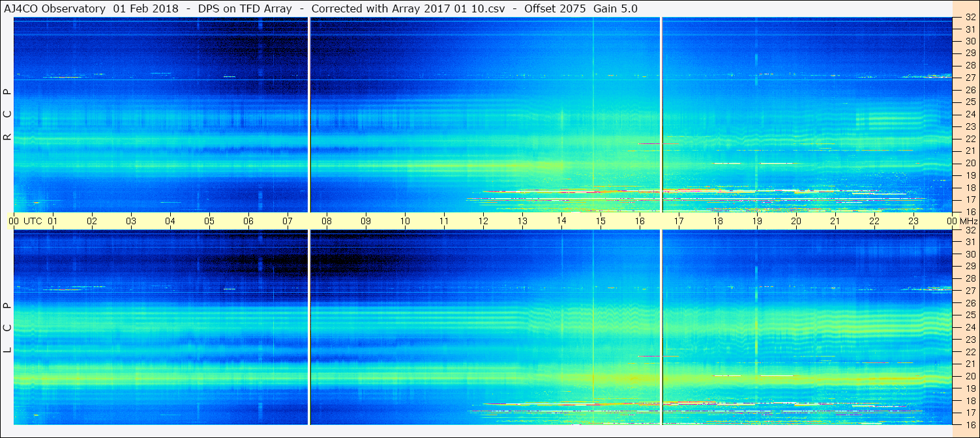Select hour 05 on the UTC axis
Viewport: 980px width, 438px height.
tap(209, 221)
